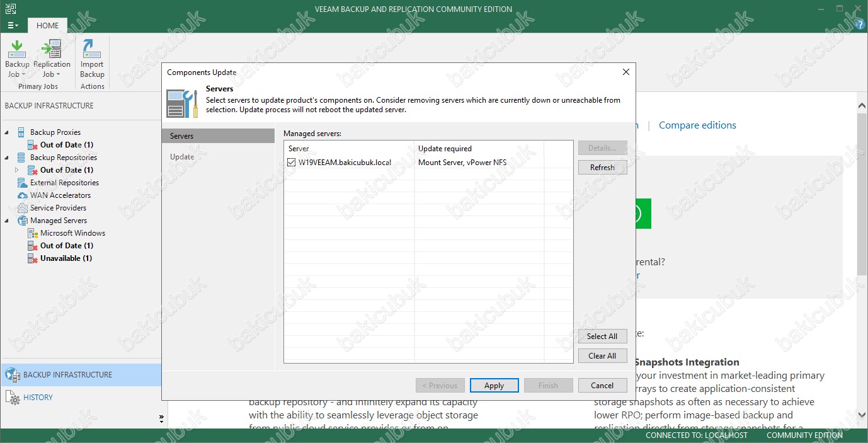868x443 pixels.
Task: Open the Backup Job ribbon button
Action: pos(17,59)
